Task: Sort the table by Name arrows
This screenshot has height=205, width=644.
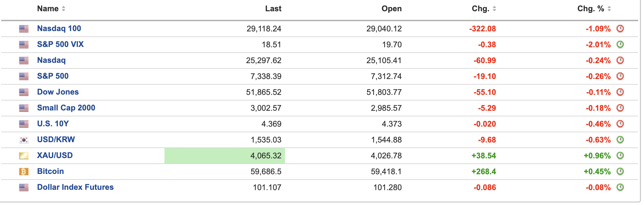Action: point(64,9)
